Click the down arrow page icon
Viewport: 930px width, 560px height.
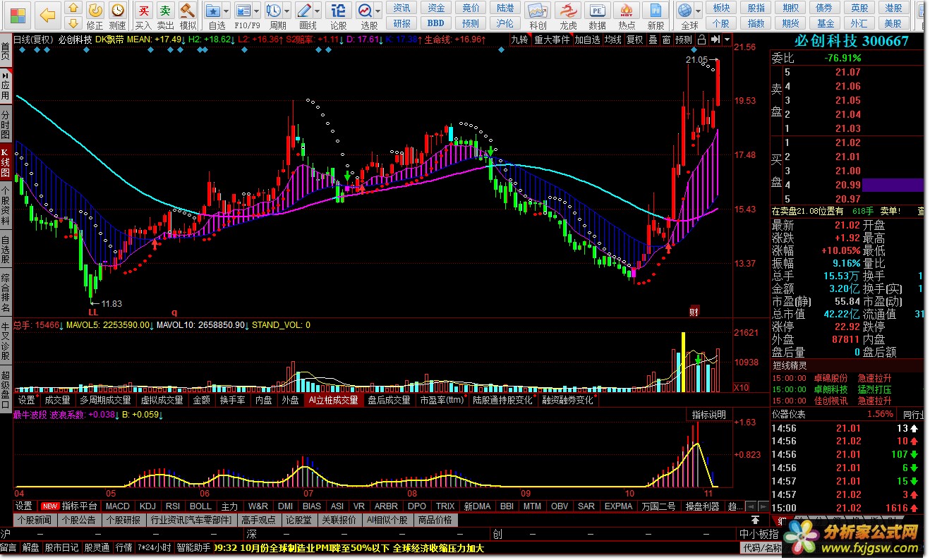(x=73, y=25)
